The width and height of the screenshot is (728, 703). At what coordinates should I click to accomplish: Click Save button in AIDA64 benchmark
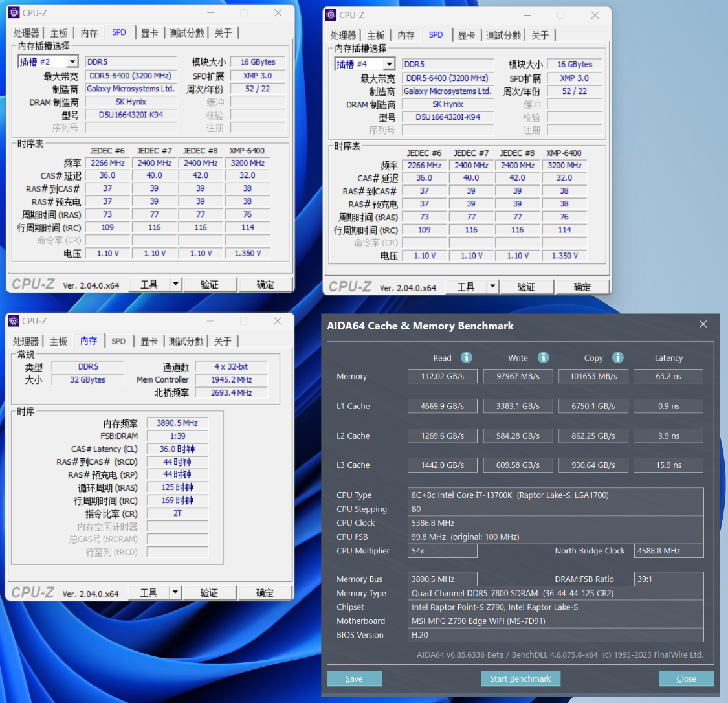pos(354,678)
